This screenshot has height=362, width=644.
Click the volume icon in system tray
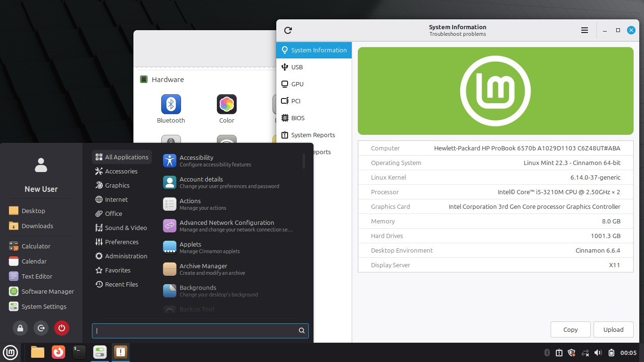pos(598,353)
